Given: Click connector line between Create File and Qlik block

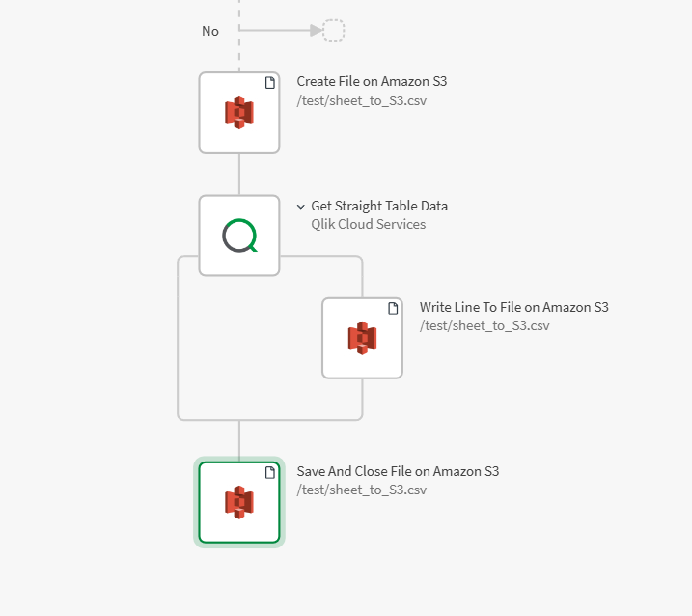Looking at the screenshot, I should 238,174.
